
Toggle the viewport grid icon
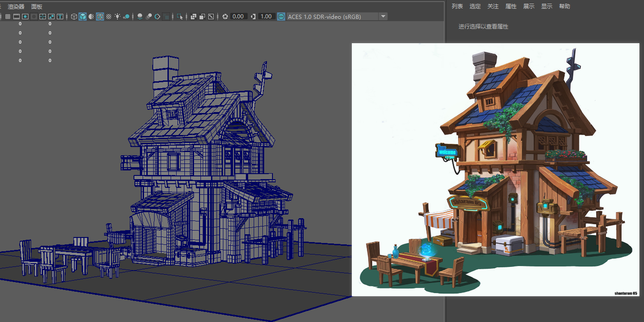click(8, 17)
